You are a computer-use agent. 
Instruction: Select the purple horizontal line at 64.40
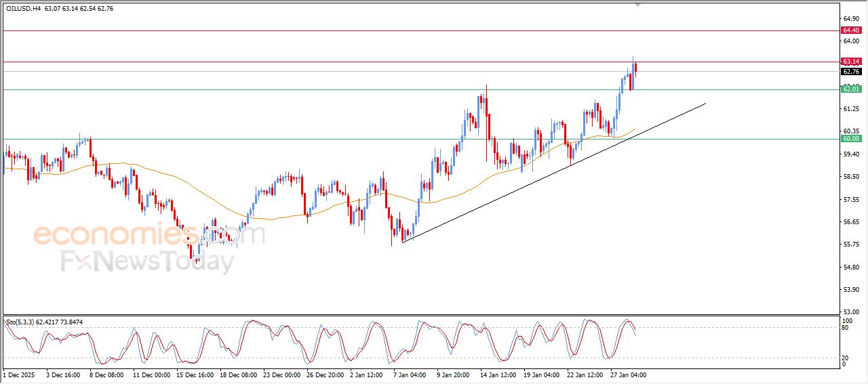[x=420, y=30]
